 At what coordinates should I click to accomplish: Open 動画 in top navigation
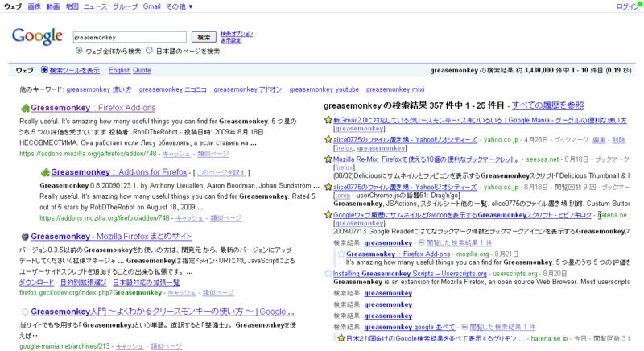pos(53,6)
